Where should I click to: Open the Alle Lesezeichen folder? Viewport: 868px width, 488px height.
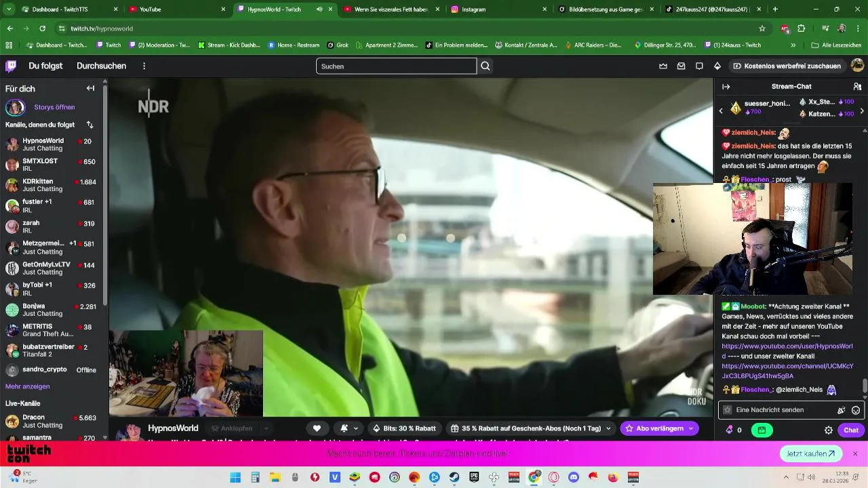tap(836, 45)
